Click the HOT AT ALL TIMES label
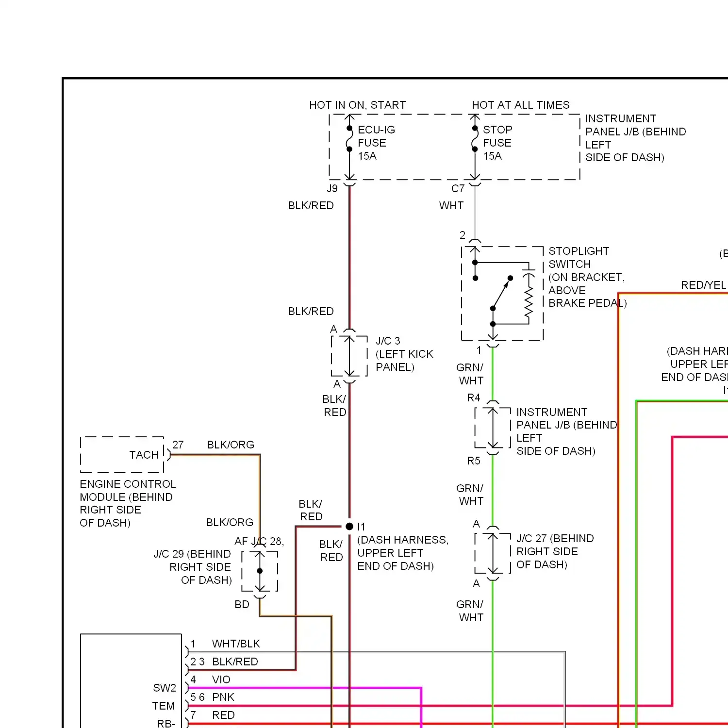This screenshot has height=728, width=728. (x=521, y=105)
